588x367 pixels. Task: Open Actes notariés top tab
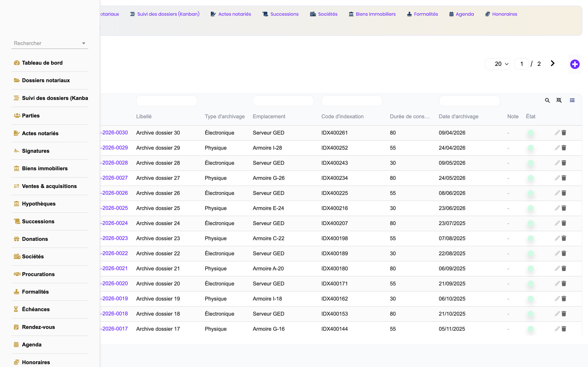click(231, 14)
